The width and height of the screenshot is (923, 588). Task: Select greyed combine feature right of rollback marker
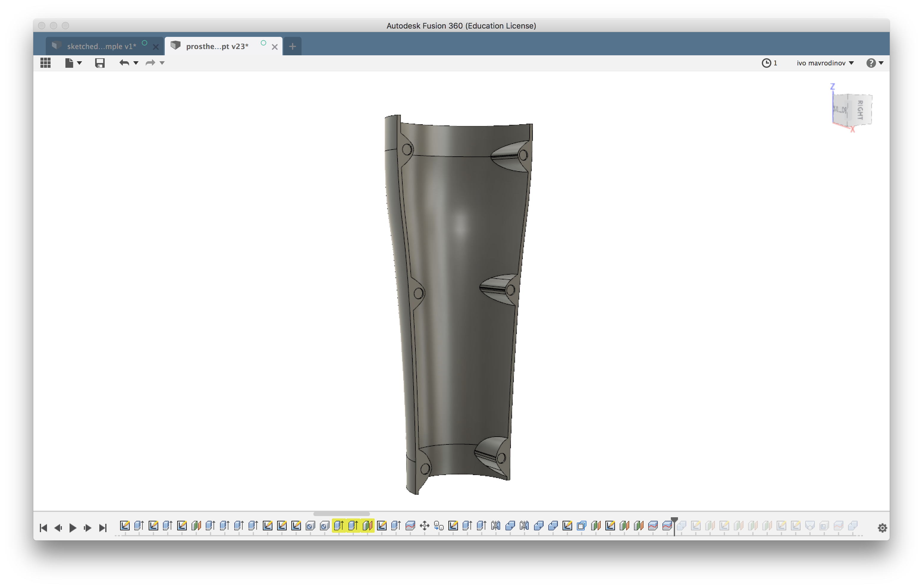tap(682, 526)
